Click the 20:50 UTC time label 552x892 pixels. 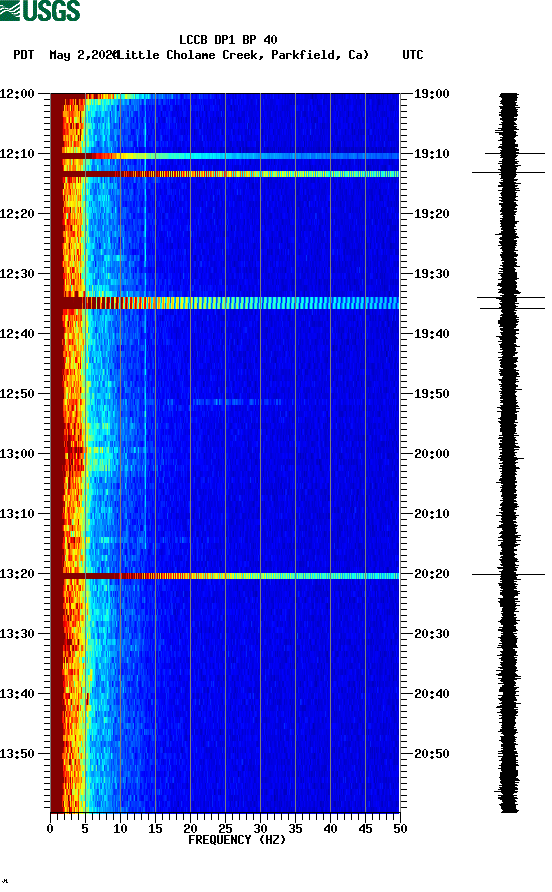431,754
